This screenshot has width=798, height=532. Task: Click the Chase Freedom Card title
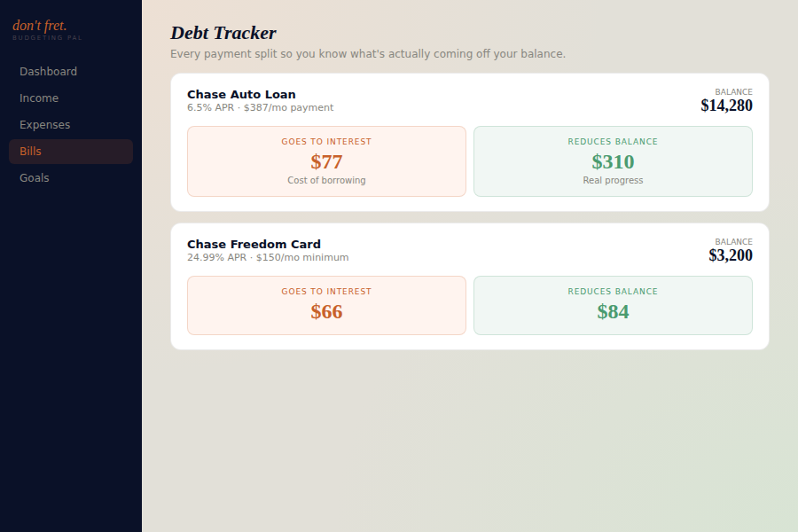tap(254, 244)
